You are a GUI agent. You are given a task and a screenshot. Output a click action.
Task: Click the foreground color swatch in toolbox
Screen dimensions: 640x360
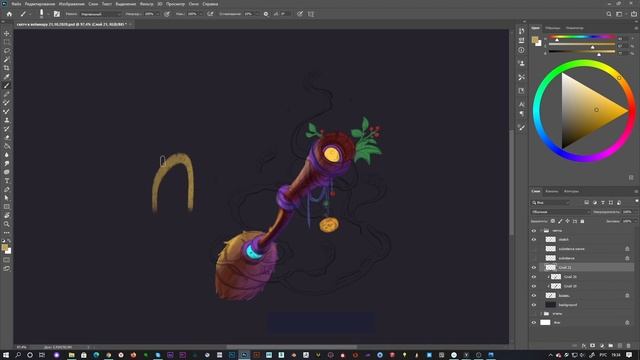pos(4,247)
